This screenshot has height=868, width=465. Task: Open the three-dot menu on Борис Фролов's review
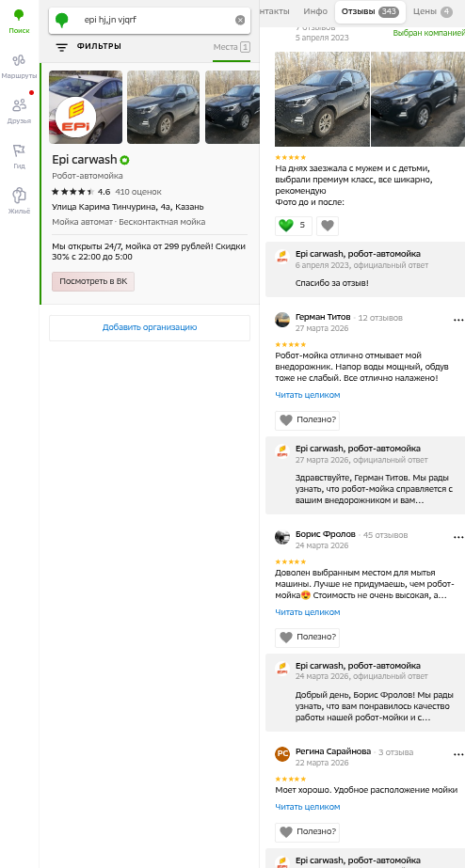coord(457,536)
